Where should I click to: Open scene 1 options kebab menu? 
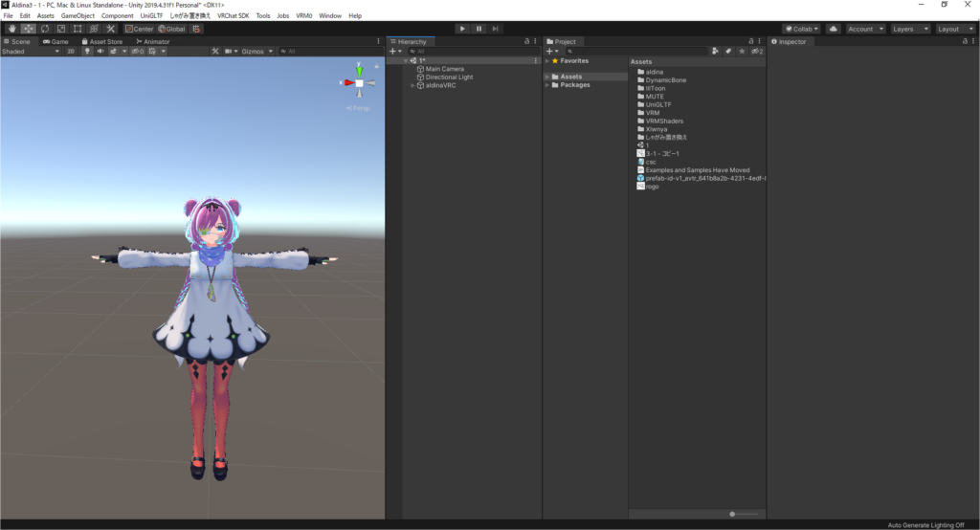click(536, 60)
